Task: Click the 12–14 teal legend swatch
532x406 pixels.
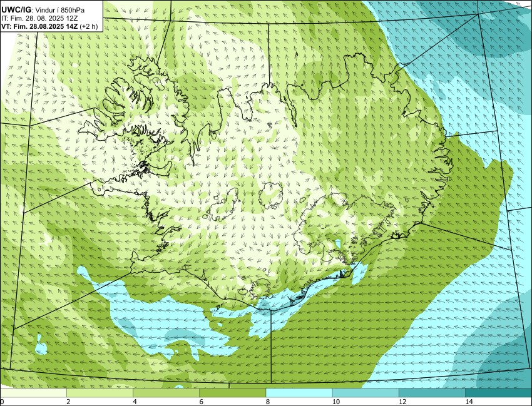Action: pos(432,393)
